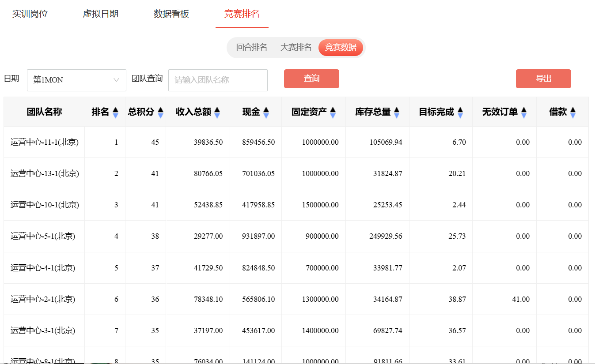Click invalid orders value 41.00
The image size is (595, 364).
pos(521,299)
